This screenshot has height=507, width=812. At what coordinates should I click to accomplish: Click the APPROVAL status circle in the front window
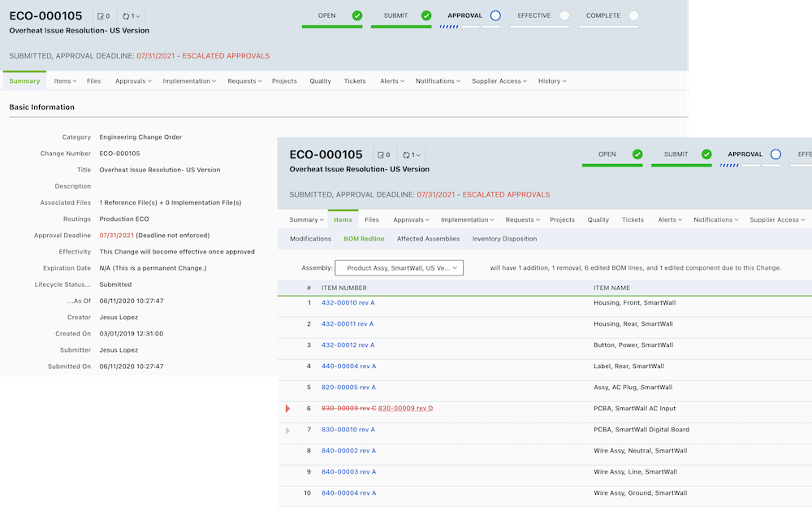coord(775,154)
